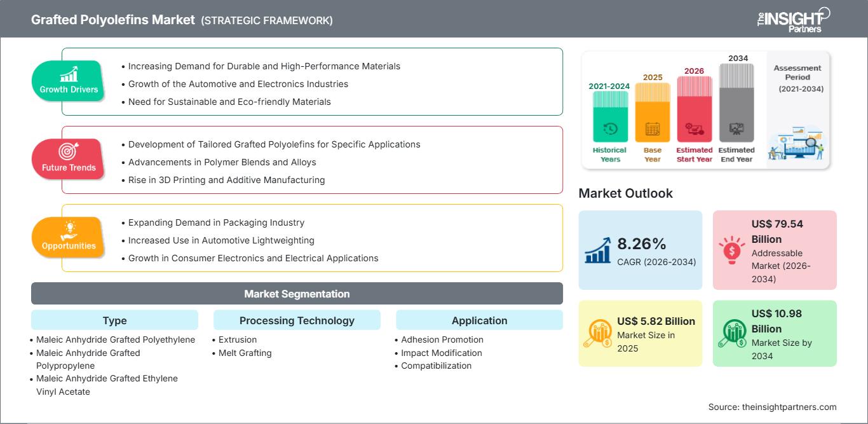The height and width of the screenshot is (424, 868).
Task: Click the CAGR growth chart icon
Action: click(x=597, y=250)
